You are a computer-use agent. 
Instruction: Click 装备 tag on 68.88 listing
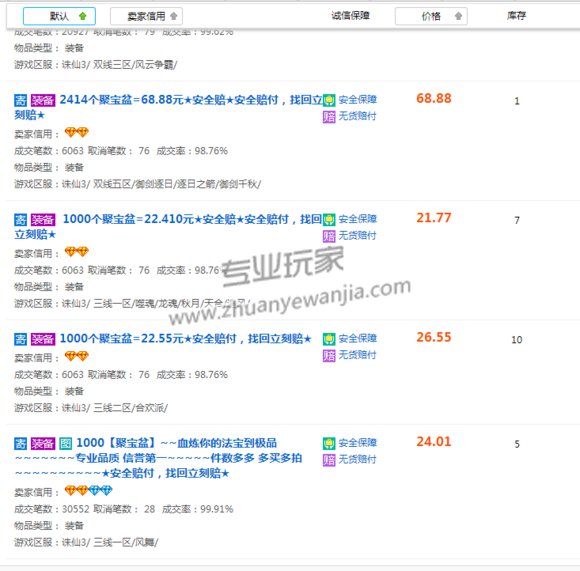pos(43,100)
